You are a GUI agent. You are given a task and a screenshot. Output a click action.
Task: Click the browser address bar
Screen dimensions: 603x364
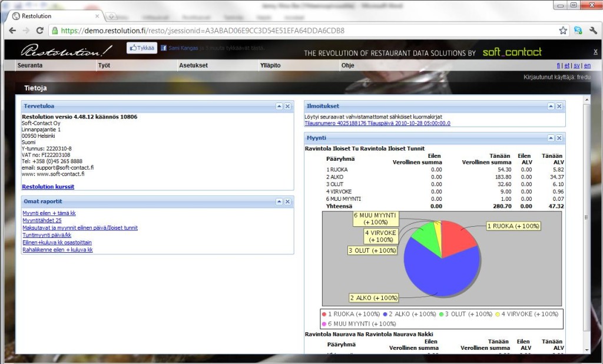tap(294, 31)
